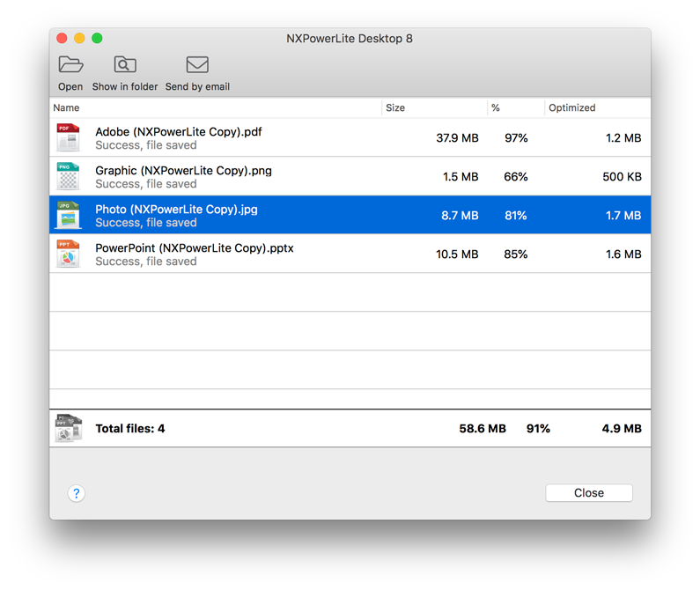Click the Open folder icon
The height and width of the screenshot is (590, 700).
point(70,64)
